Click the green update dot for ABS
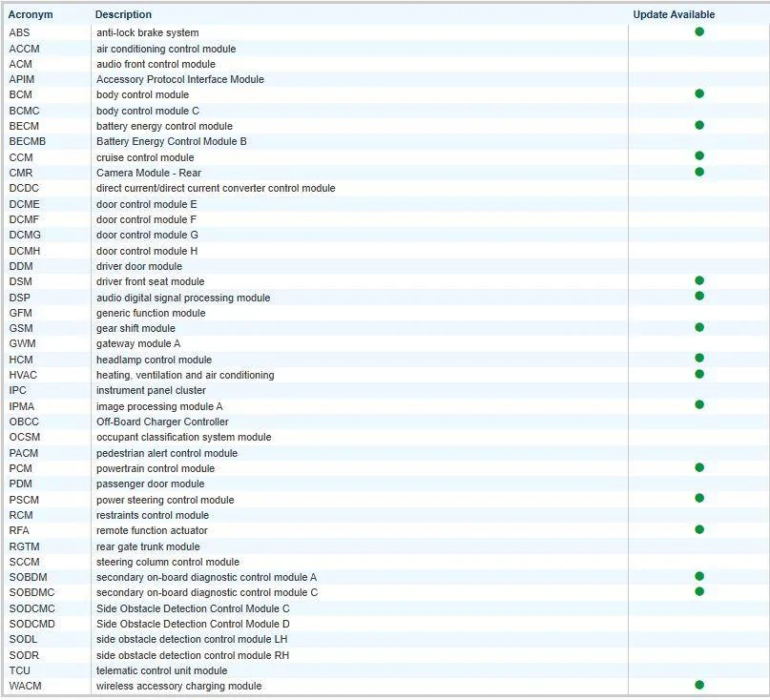 (x=699, y=31)
